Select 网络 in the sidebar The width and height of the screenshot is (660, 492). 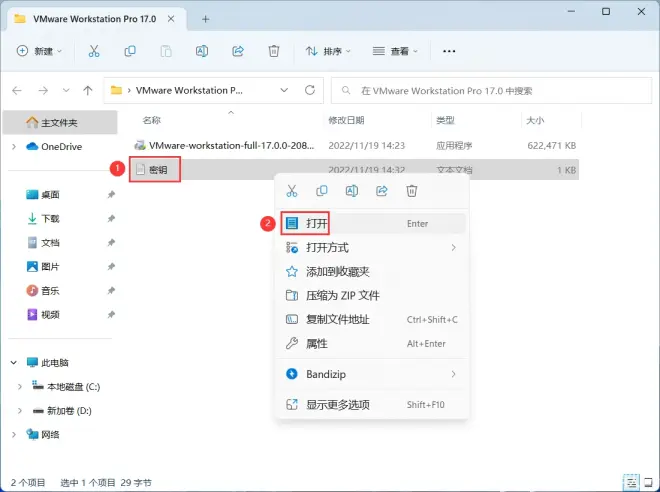[x=43, y=434]
